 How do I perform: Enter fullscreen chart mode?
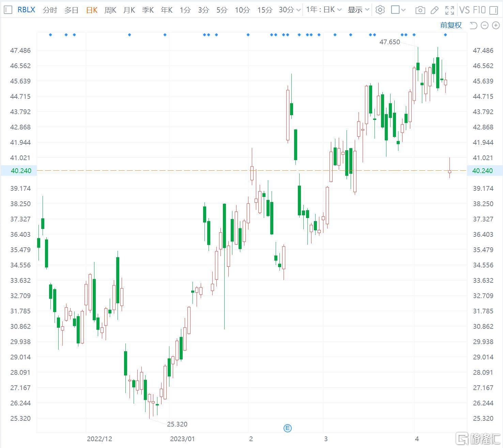point(450,10)
